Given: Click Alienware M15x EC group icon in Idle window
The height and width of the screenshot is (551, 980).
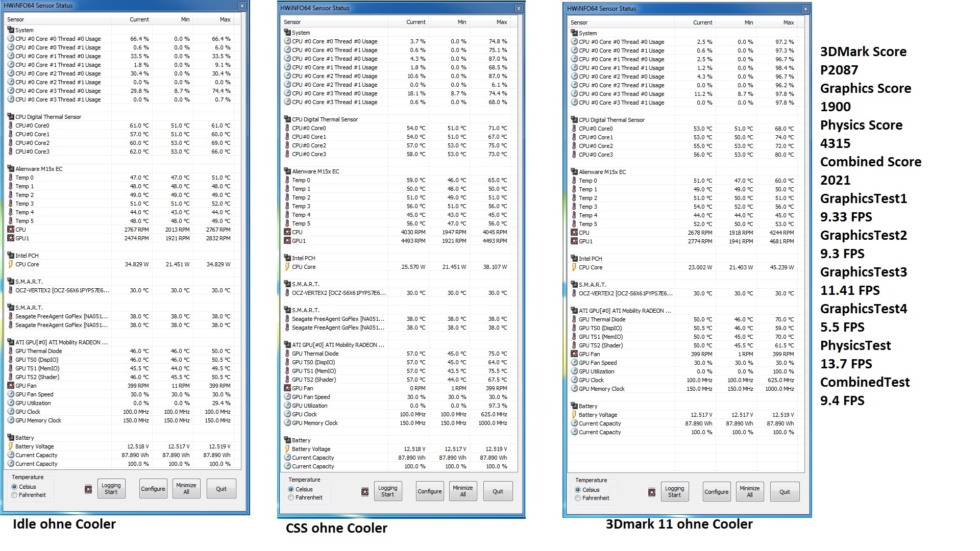Looking at the screenshot, I should pos(11,169).
